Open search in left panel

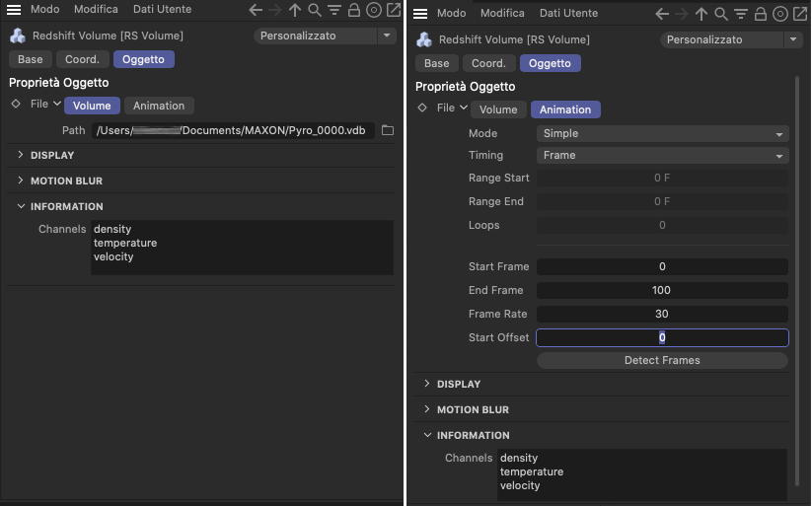coord(315,10)
